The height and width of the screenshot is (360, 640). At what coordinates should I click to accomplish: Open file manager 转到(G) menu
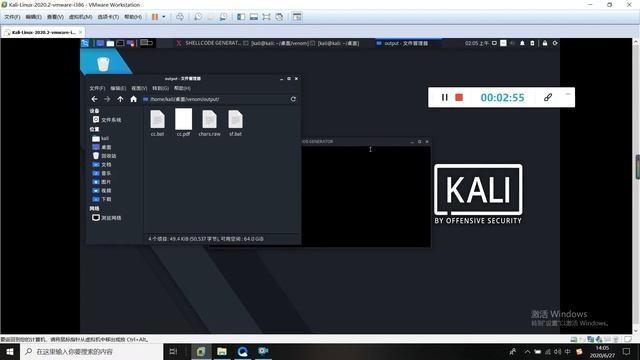click(x=160, y=88)
